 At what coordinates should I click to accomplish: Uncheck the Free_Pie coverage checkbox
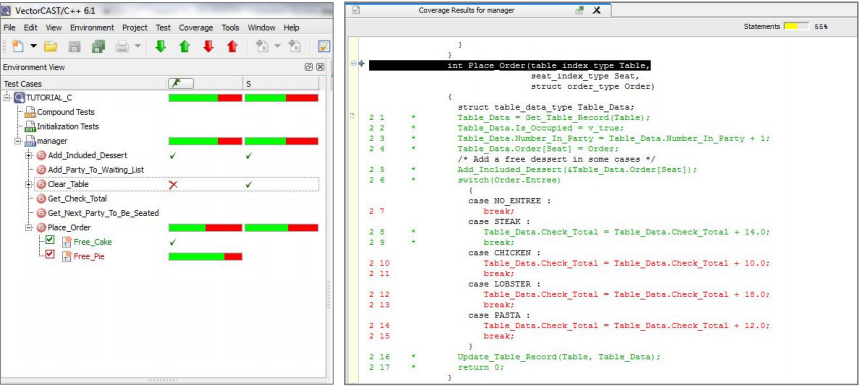50,255
